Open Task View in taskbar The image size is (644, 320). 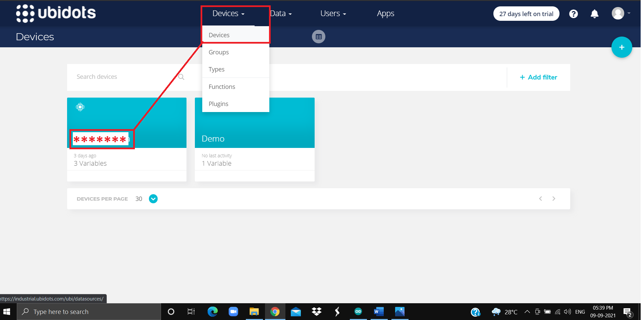pyautogui.click(x=191, y=312)
